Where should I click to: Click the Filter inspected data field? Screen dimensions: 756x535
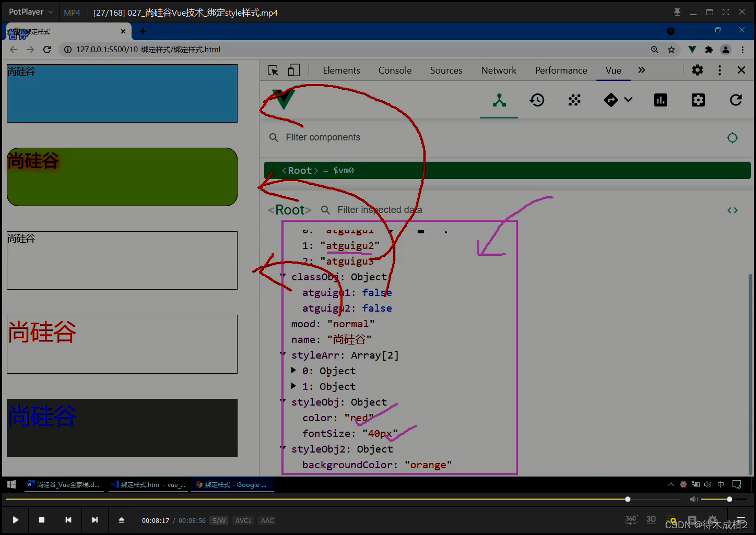click(x=380, y=210)
